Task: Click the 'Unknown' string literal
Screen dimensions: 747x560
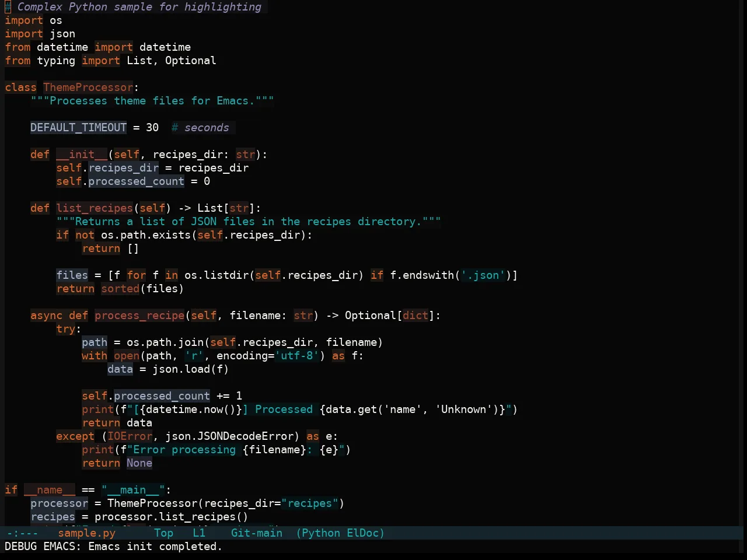Action: [463, 409]
